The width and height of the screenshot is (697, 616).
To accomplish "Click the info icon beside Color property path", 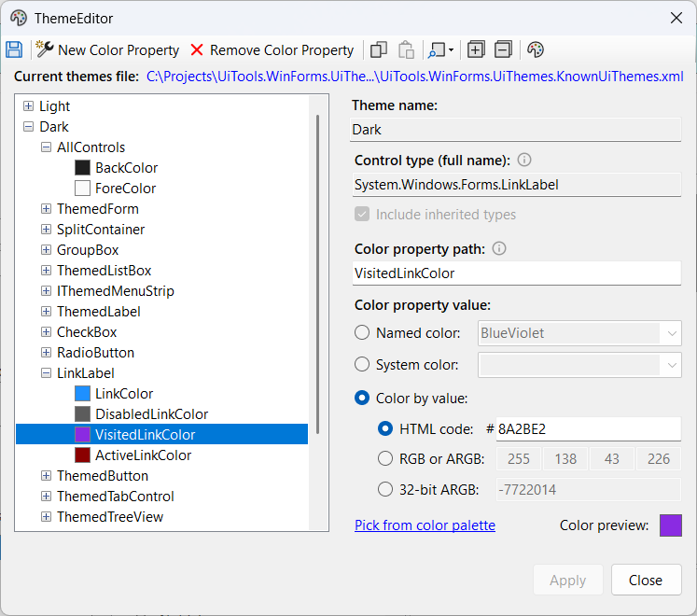I will [x=499, y=248].
